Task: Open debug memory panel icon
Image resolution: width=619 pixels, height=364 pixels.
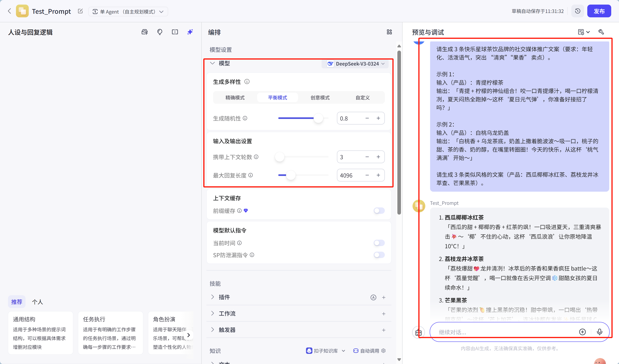Action: [x=584, y=32]
